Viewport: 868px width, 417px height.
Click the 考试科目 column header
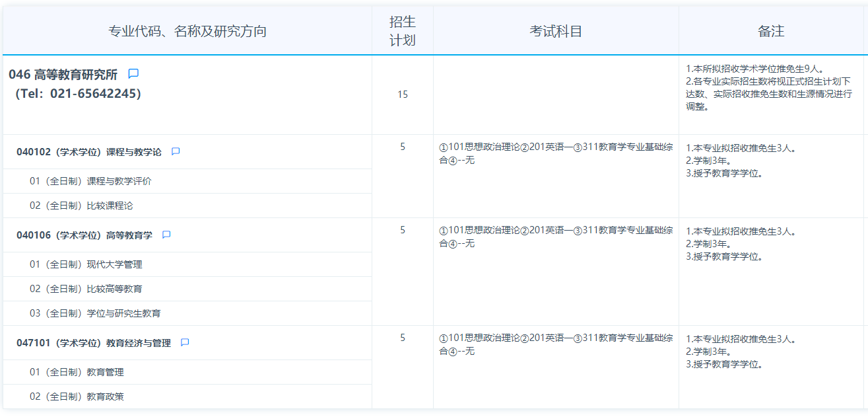point(556,31)
